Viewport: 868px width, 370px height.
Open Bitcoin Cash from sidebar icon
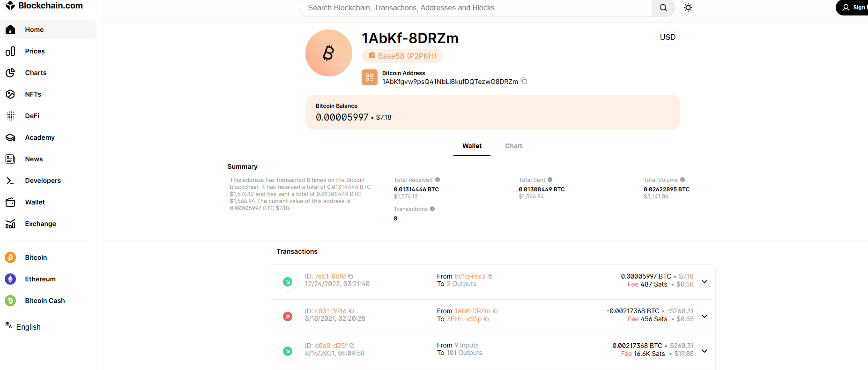point(10,301)
